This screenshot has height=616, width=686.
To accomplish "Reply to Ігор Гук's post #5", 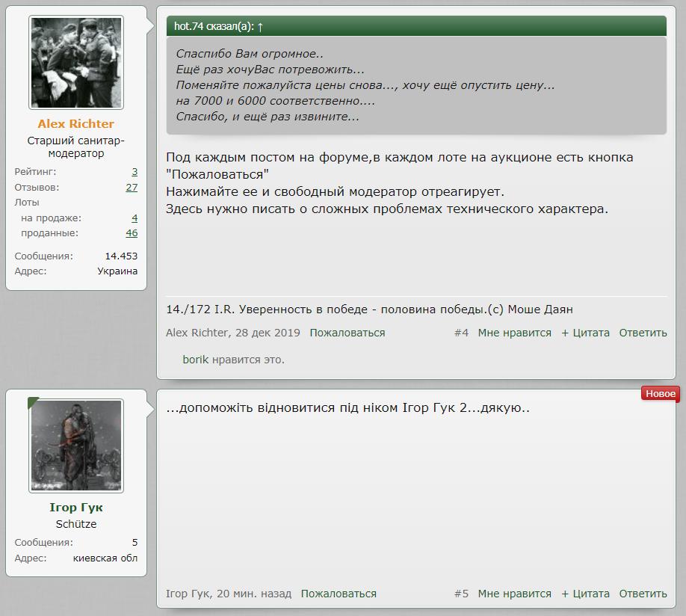I will [x=643, y=594].
